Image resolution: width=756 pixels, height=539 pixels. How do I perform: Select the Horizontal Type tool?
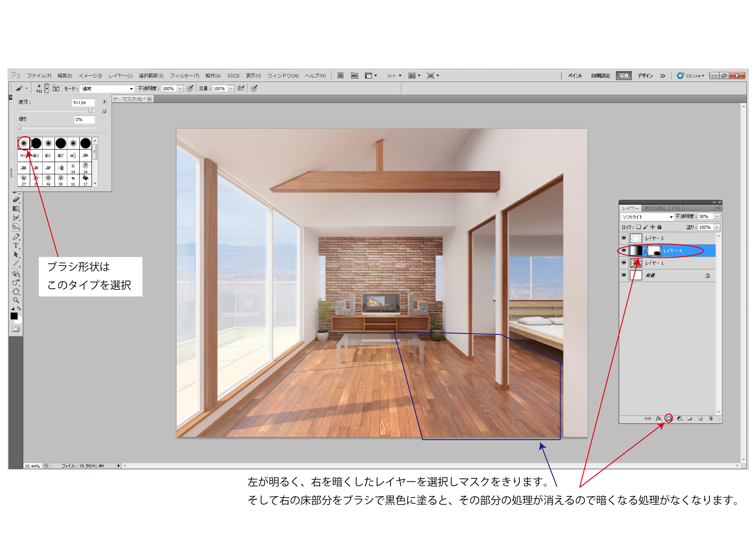16,246
